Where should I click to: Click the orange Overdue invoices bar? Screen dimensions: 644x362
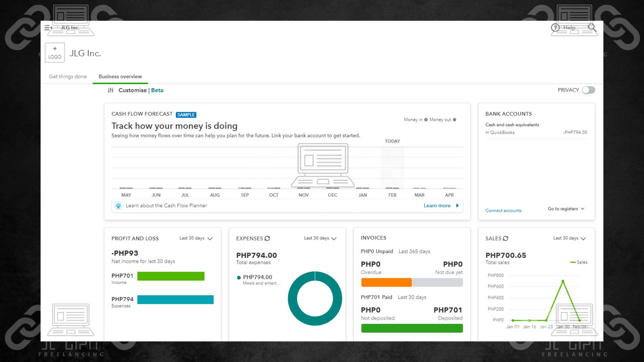point(386,283)
